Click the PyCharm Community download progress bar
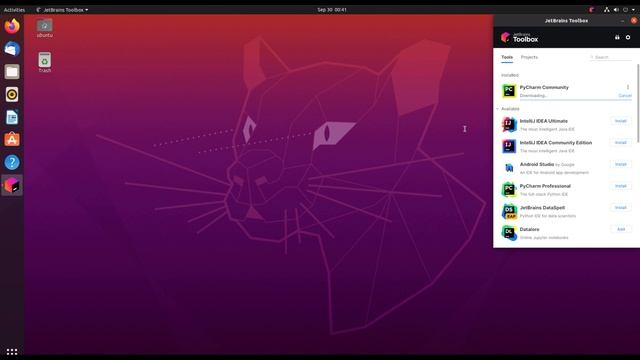The image size is (640, 360). pyautogui.click(x=576, y=99)
